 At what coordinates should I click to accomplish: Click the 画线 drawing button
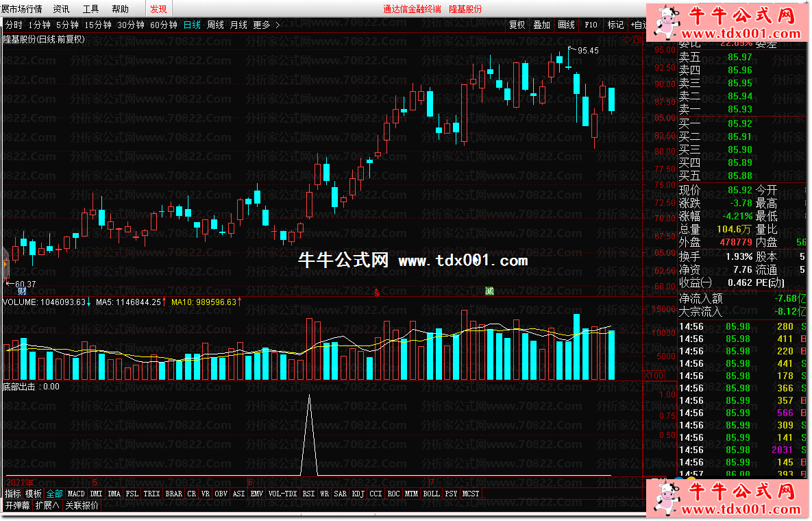pyautogui.click(x=566, y=25)
